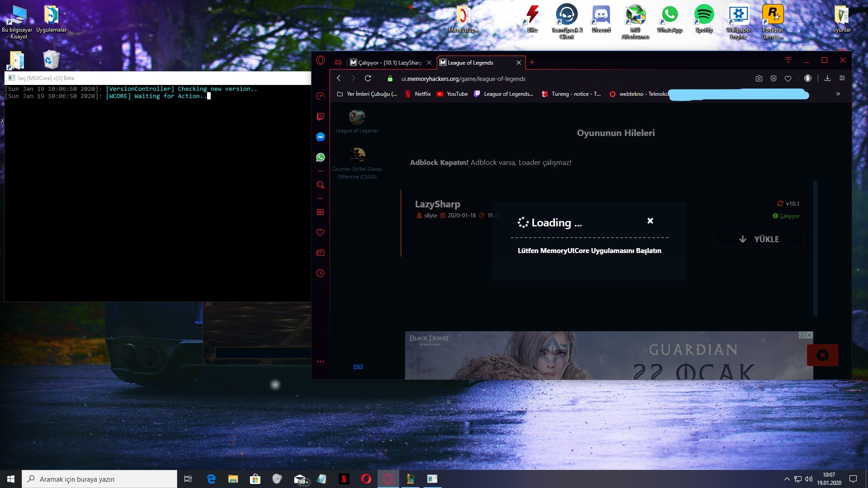The image size is (868, 488).
Task: Open Microsoft Edge from taskbar
Action: point(211,479)
